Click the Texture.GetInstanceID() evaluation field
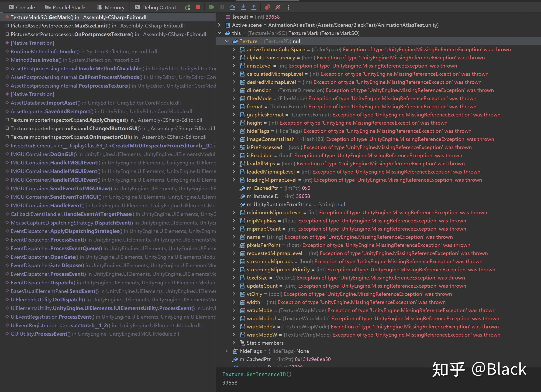Screen dimensions: 541x392 [x=257, y=374]
